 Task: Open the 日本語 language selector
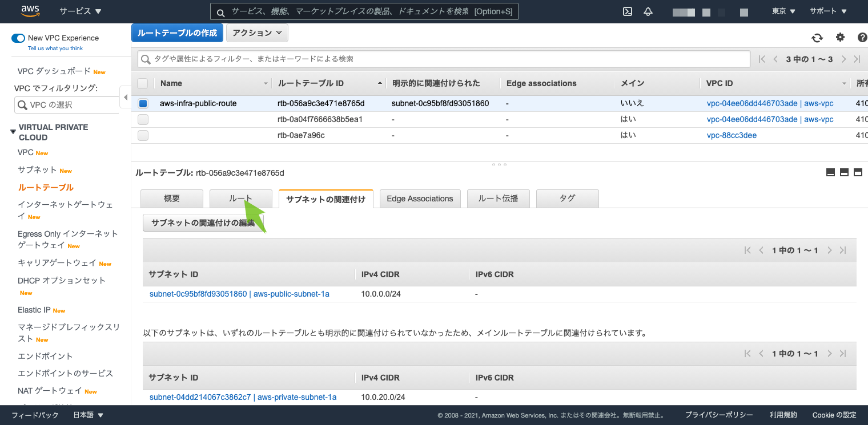(x=88, y=415)
